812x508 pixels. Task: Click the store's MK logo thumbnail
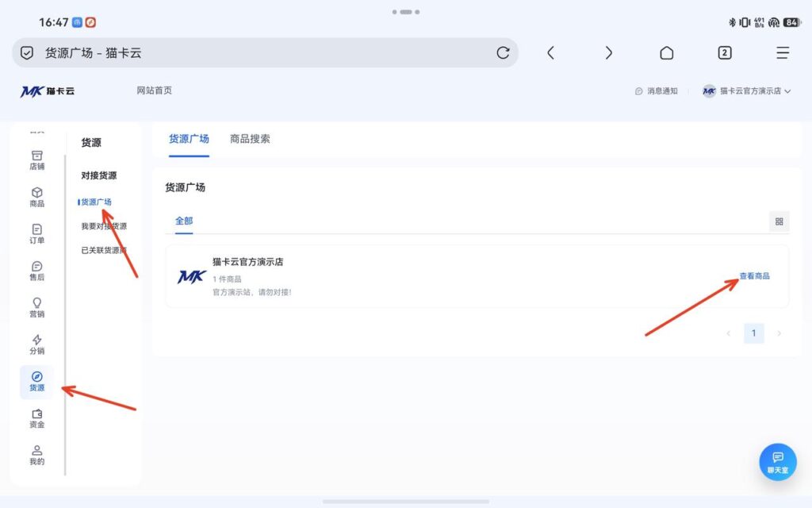click(192, 277)
